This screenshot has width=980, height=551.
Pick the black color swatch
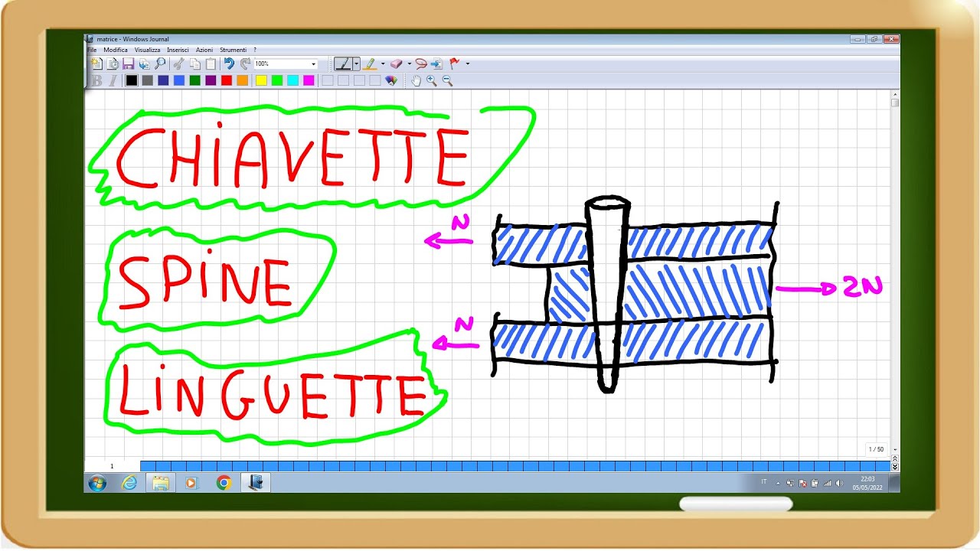click(x=132, y=80)
